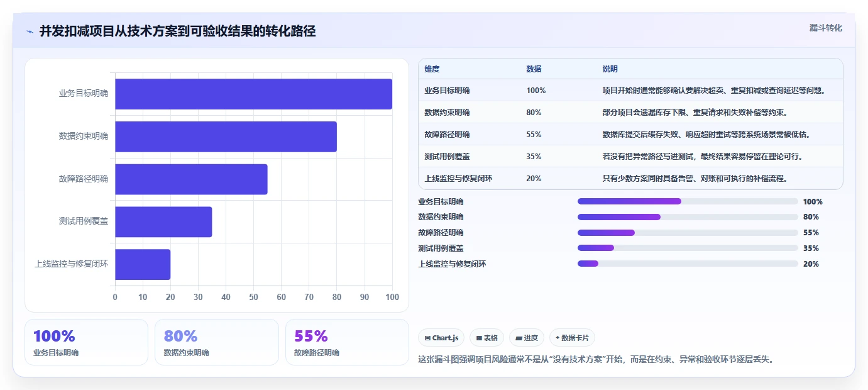868x390 pixels.
Task: Click the footer note starting 这张漏斗图强调
Action: (596, 360)
